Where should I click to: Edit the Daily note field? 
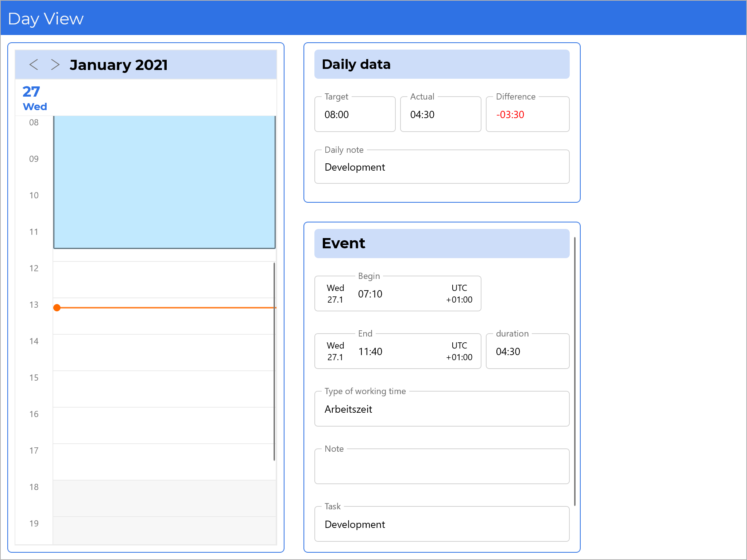pyautogui.click(x=441, y=167)
